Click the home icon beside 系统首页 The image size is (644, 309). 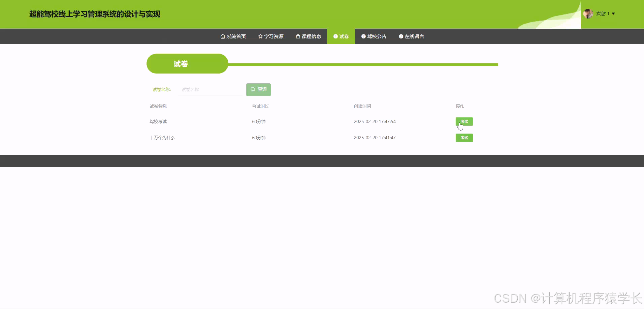click(x=223, y=36)
